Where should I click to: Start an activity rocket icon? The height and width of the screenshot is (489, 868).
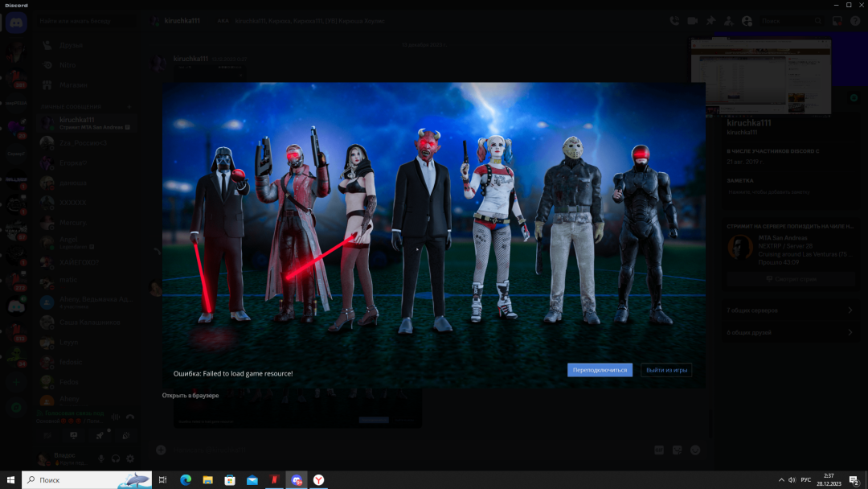pyautogui.click(x=100, y=436)
